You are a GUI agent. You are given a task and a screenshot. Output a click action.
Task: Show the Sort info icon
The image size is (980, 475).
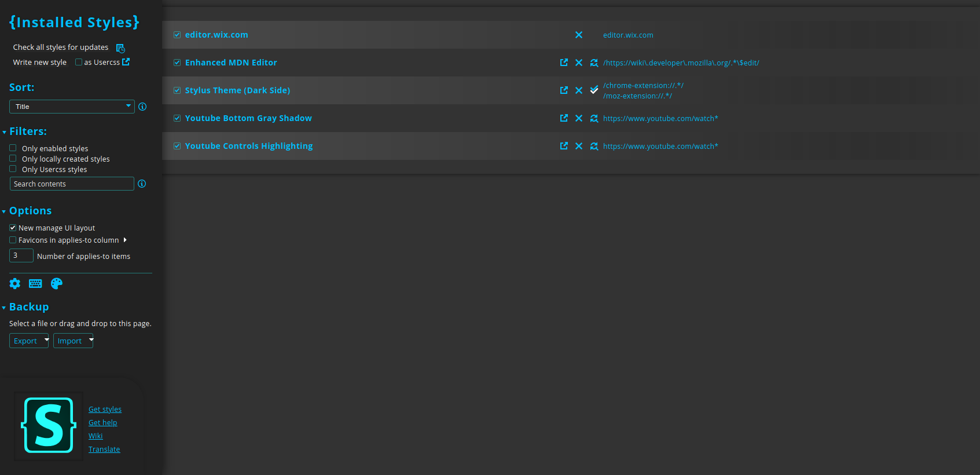[x=142, y=107]
